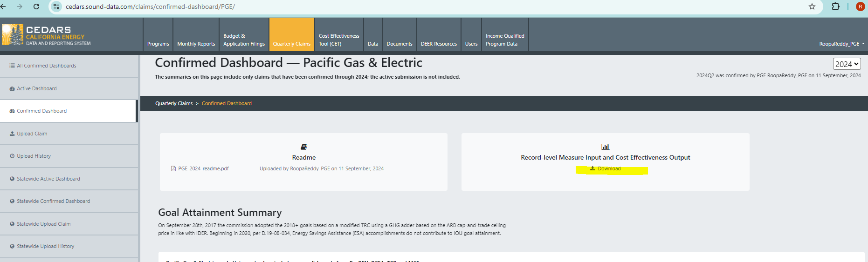Open the 2024 year dropdown
This screenshot has width=868, height=262.
tap(847, 64)
